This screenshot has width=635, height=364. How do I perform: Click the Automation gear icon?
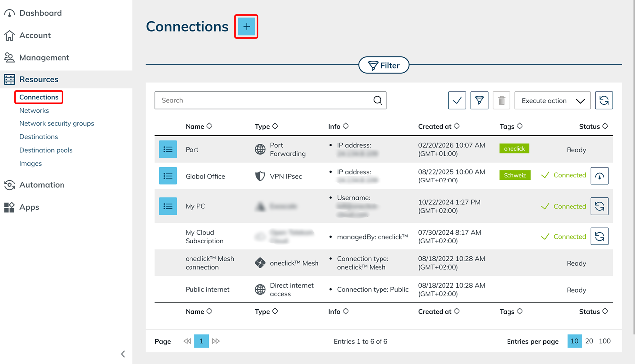point(9,185)
